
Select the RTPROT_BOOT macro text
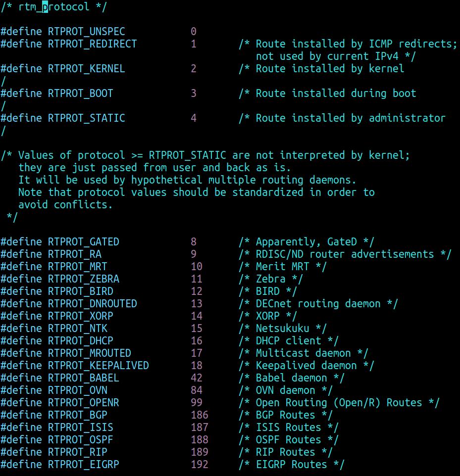80,94
